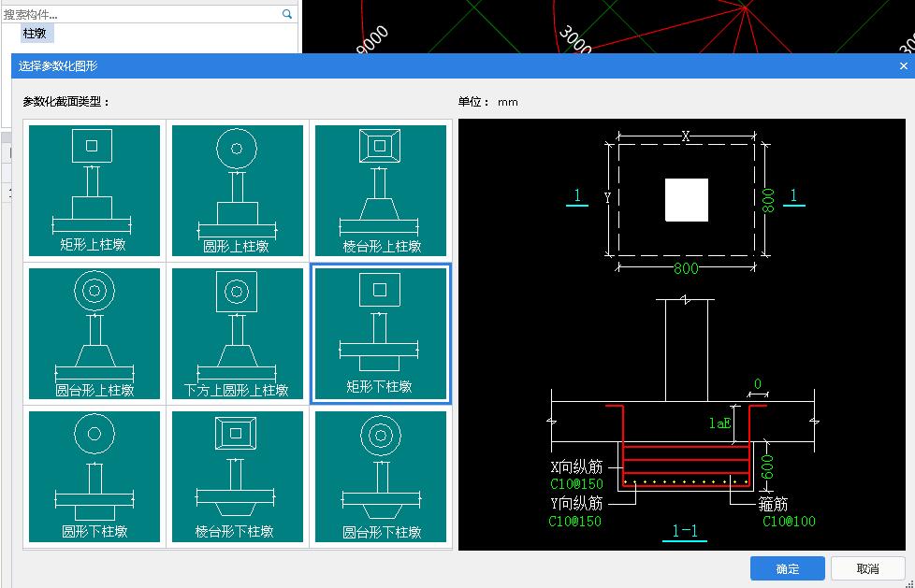Select the 圆台形下柱墩 section type

click(381, 477)
